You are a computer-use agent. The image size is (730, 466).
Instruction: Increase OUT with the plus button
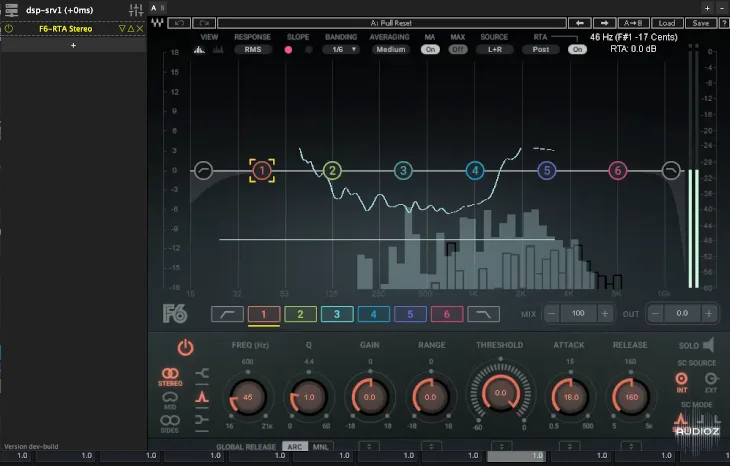(x=709, y=314)
